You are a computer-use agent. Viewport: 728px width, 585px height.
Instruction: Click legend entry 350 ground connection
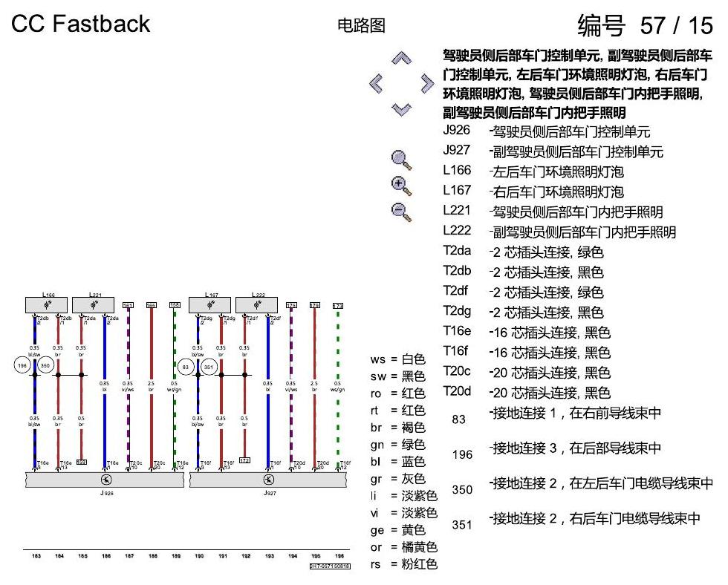pos(582,486)
